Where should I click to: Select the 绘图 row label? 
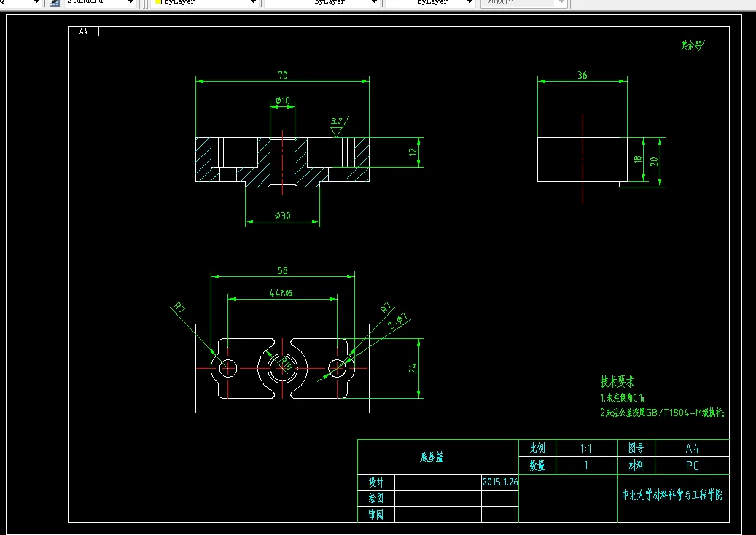pyautogui.click(x=376, y=498)
